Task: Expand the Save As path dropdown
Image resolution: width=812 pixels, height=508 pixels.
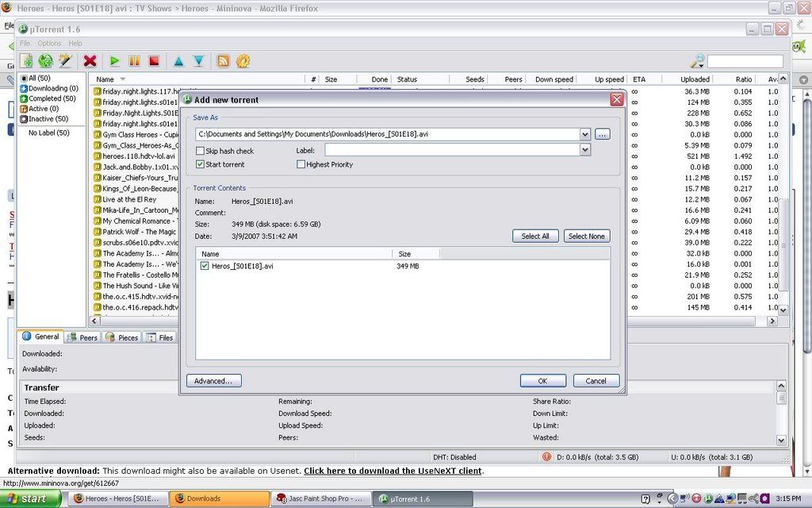Action: [x=584, y=134]
